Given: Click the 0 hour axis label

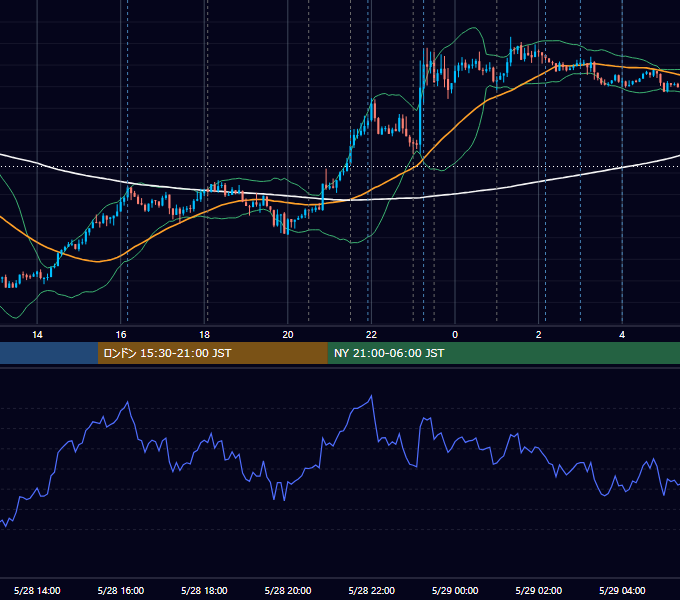Looking at the screenshot, I should 455,335.
